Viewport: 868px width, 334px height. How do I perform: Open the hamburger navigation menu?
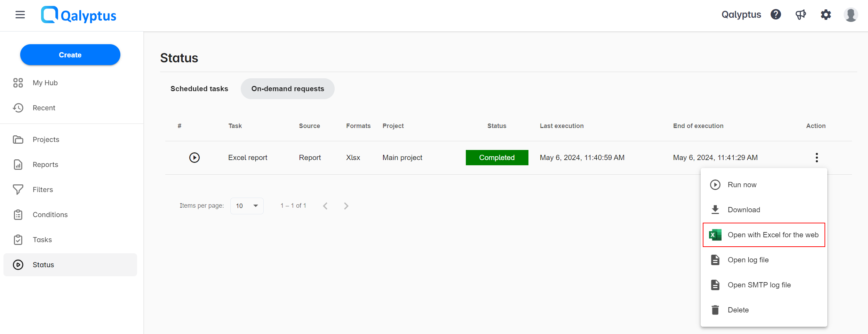[x=20, y=15]
